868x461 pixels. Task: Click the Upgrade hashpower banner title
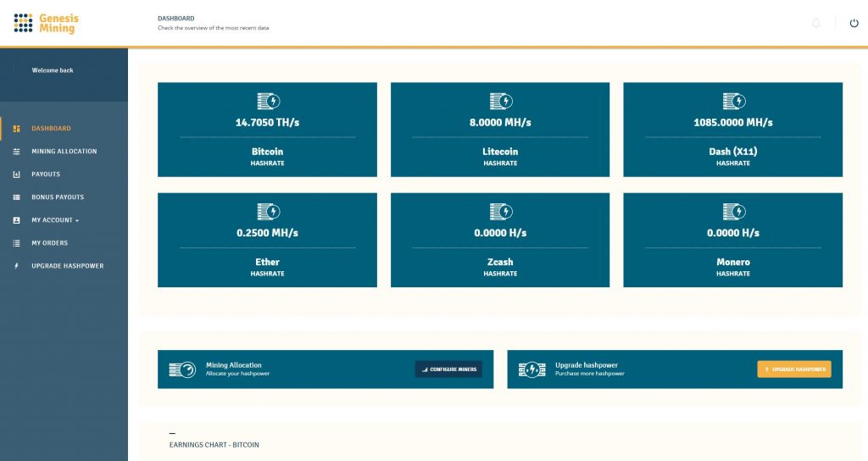pyautogui.click(x=587, y=365)
